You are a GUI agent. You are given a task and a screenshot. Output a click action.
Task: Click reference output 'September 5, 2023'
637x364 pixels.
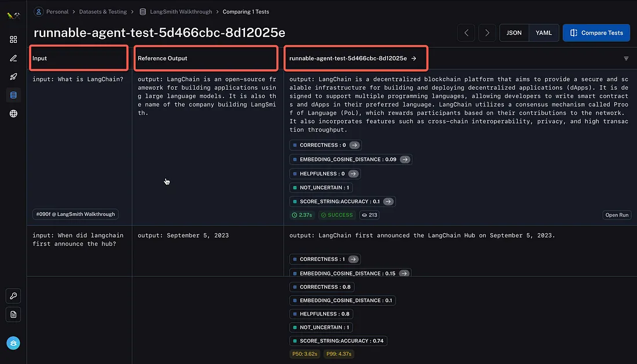pos(183,236)
